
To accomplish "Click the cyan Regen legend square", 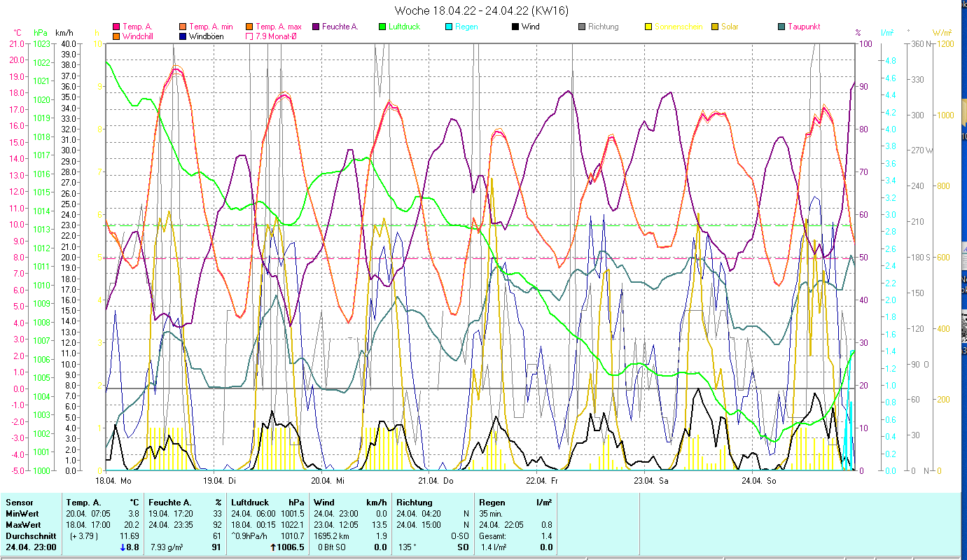I will (x=449, y=27).
